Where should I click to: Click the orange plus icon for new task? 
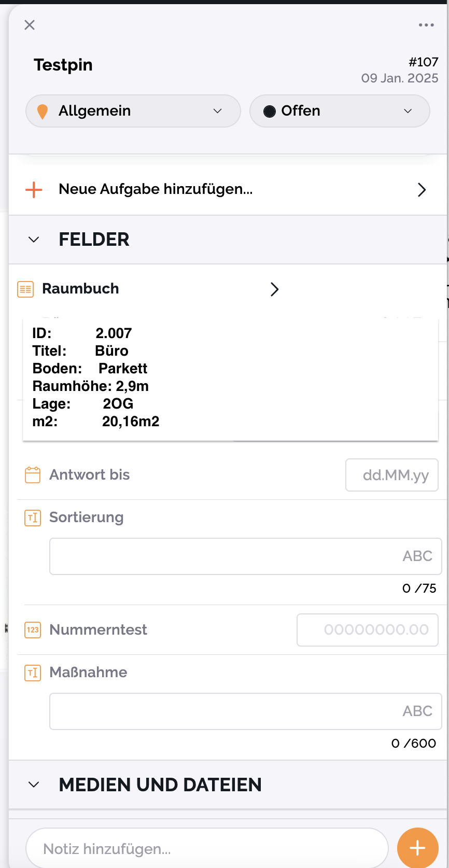(x=34, y=190)
